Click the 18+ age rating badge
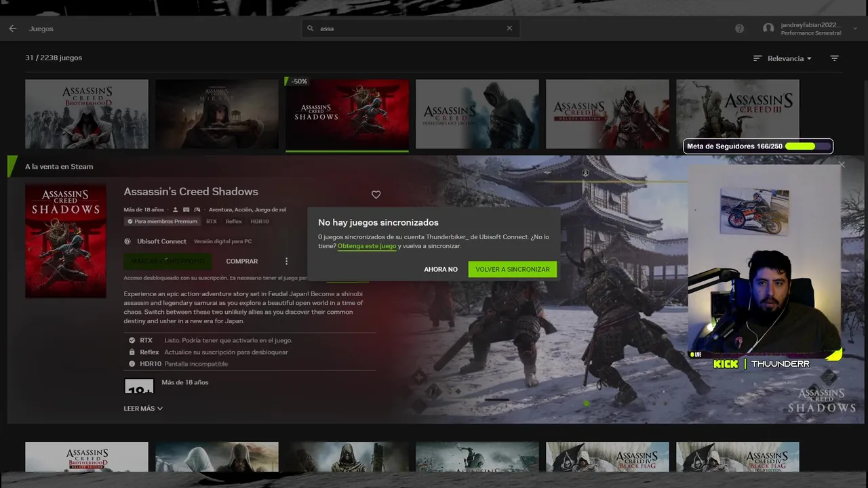The image size is (868, 488). tap(139, 386)
